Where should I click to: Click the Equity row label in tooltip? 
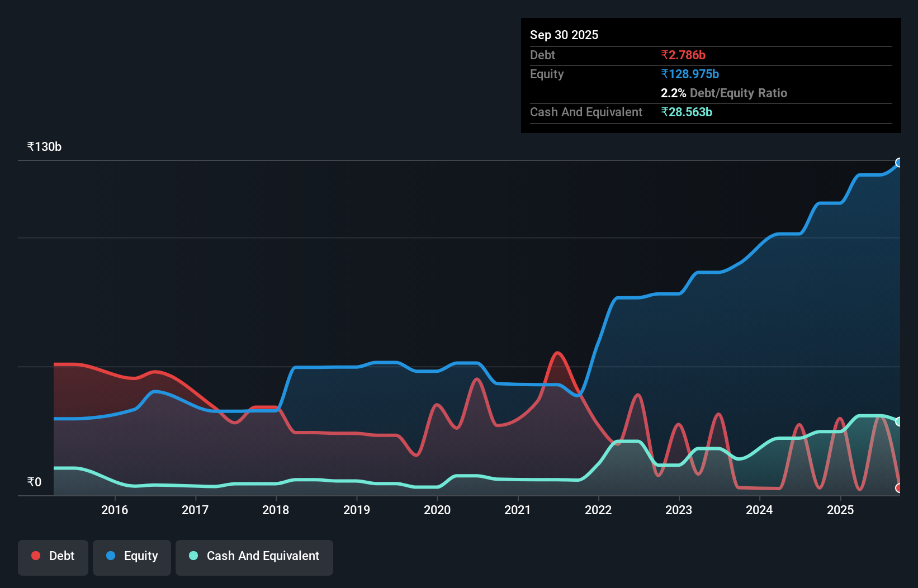(x=547, y=74)
